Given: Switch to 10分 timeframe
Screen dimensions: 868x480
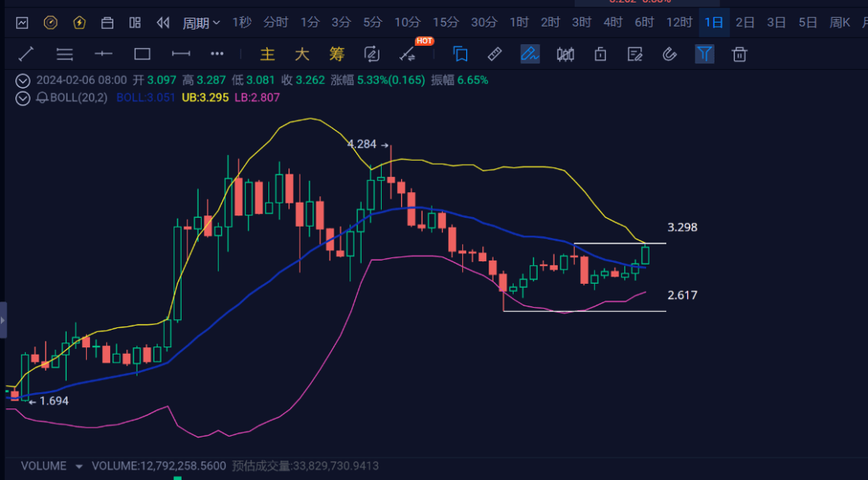Looking at the screenshot, I should click(407, 23).
